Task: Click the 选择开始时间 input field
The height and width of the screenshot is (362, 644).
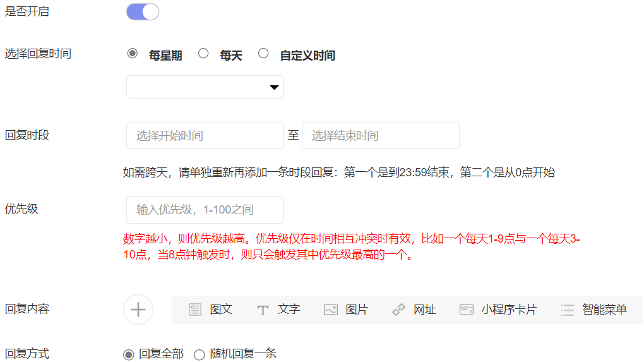Action: click(x=205, y=136)
